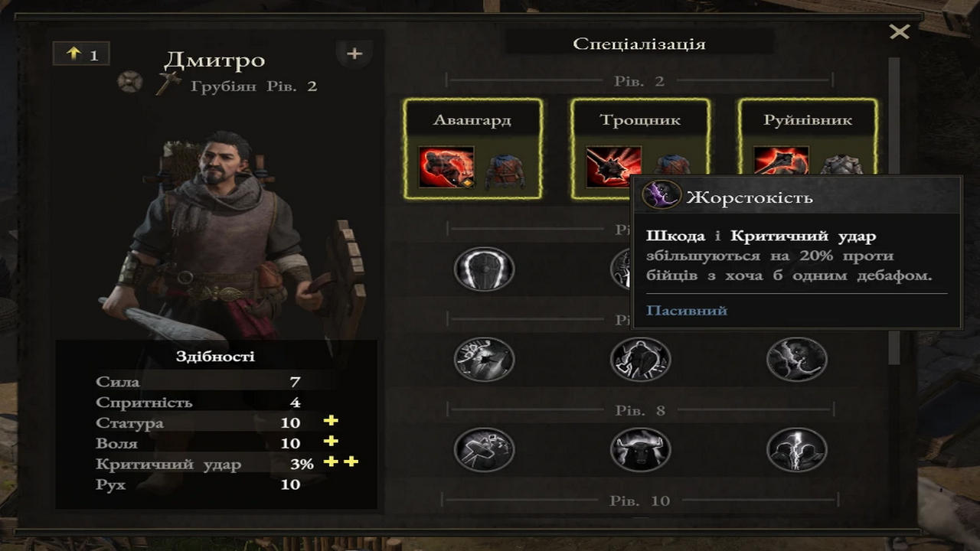Click the leftmost skill icon above Рів. 10
The image size is (980, 551).
[484, 449]
